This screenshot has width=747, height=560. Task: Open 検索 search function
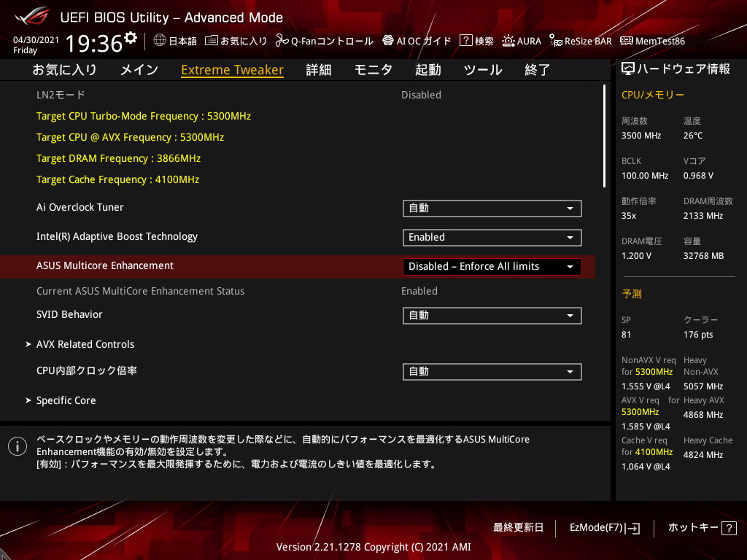pos(476,41)
